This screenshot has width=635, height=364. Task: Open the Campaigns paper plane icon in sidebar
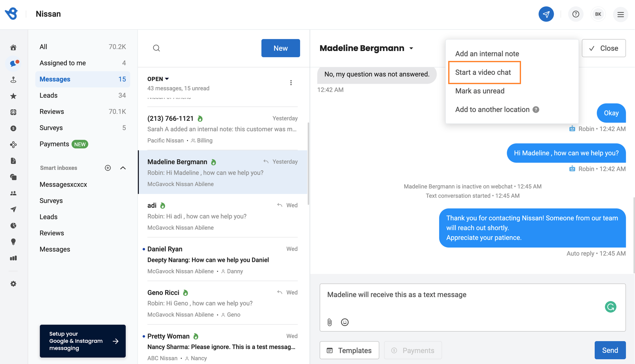(13, 209)
